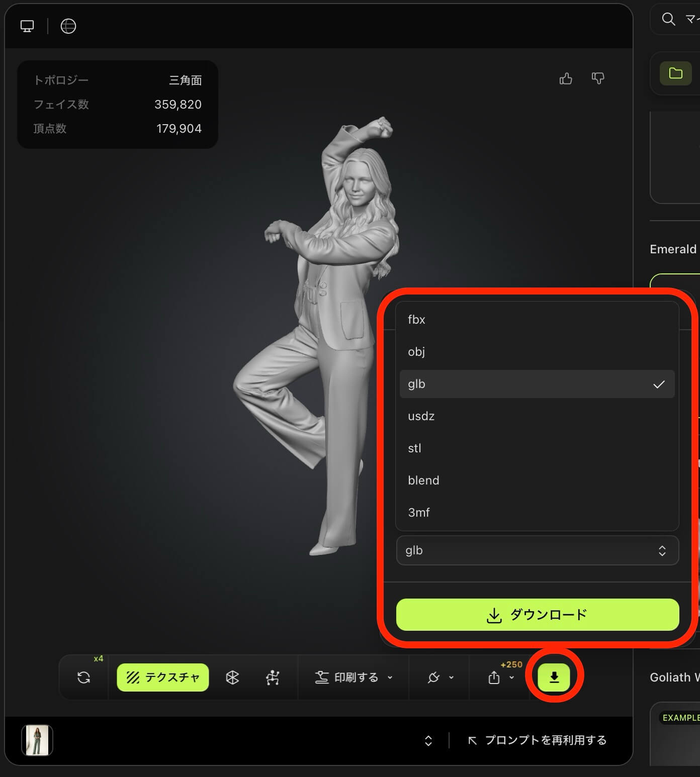Open the rigging animation icon

pos(273,677)
